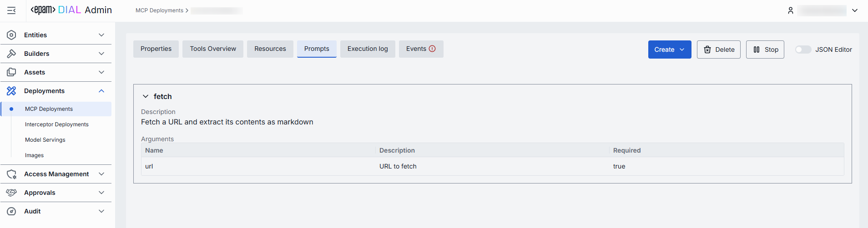Viewport: 868px width, 228px height.
Task: Open Interceptor Deployments in sidebar
Action: pos(57,124)
